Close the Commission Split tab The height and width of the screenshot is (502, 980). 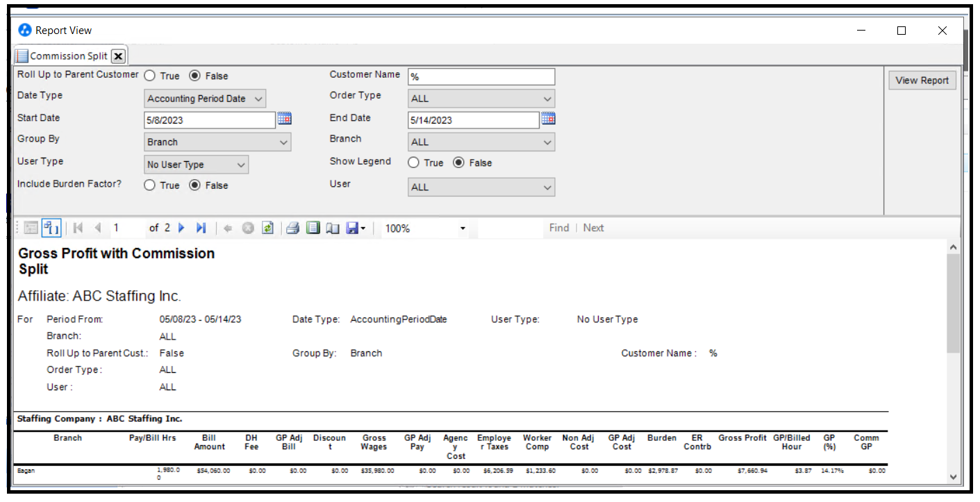click(x=118, y=56)
